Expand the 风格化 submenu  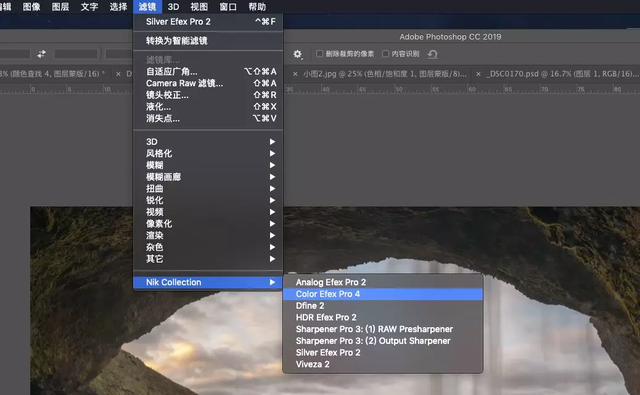tap(208, 153)
